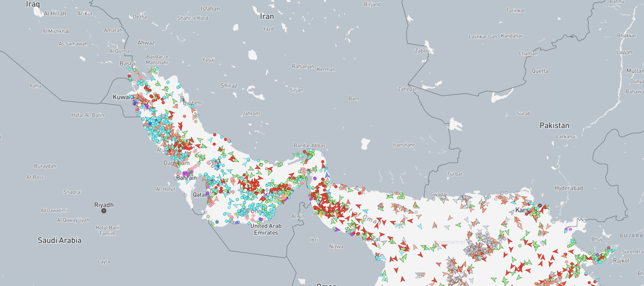Select the Pakistan country label
Viewport: 644px width, 286px height.
[x=554, y=125]
